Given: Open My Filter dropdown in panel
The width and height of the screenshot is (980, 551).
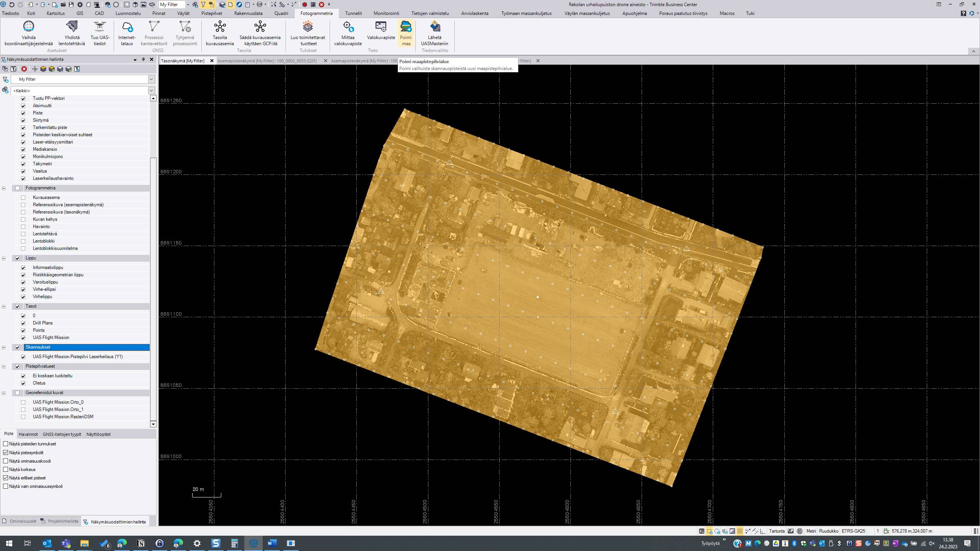Looking at the screenshot, I should [x=151, y=79].
